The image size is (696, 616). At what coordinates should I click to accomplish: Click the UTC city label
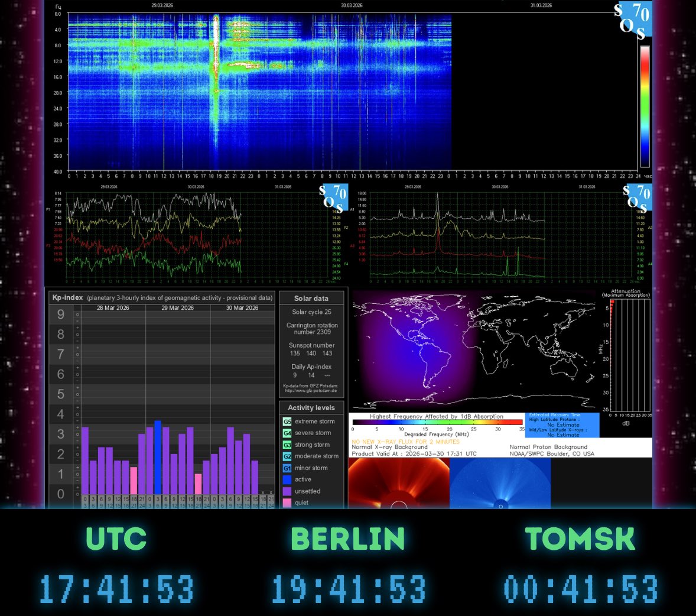tap(116, 539)
